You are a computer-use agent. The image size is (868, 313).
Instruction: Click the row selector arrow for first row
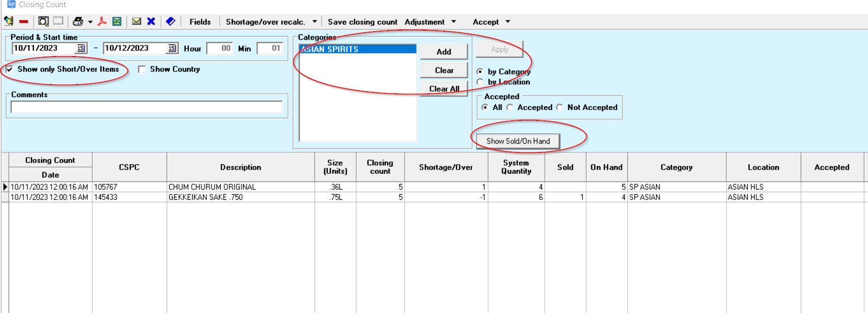coord(5,187)
